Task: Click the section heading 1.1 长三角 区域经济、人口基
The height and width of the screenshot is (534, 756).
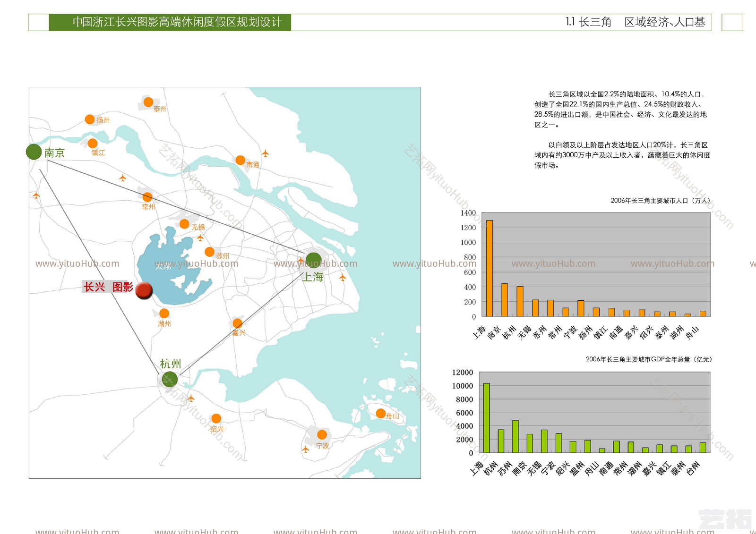Action: [636, 22]
